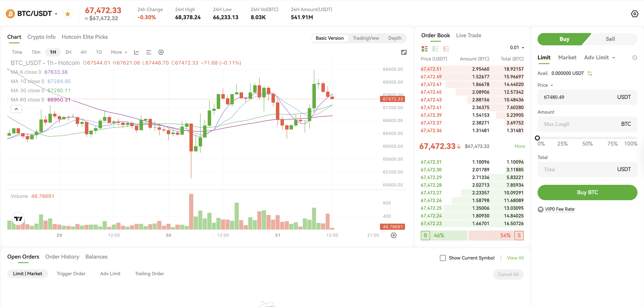
Task: Switch chart to TradingView version
Action: coord(366,38)
